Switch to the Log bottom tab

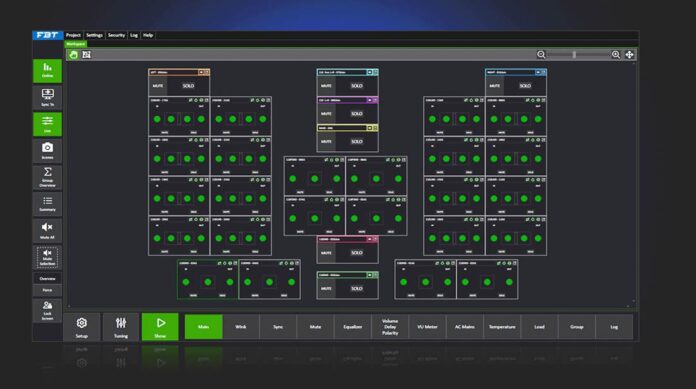614,327
